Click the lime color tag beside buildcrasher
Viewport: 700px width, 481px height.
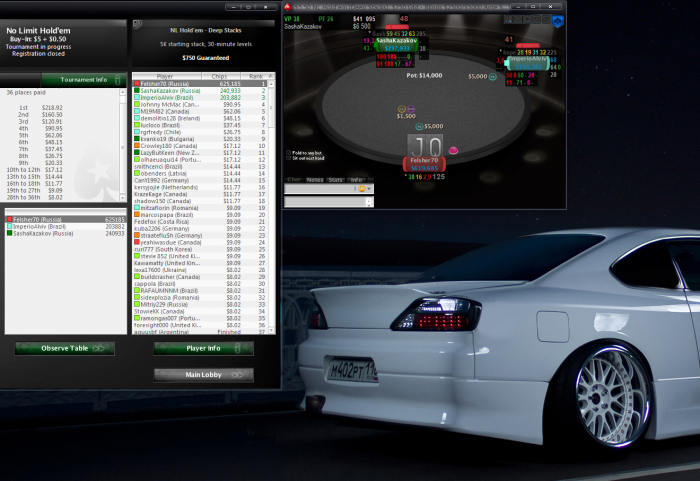[137, 276]
